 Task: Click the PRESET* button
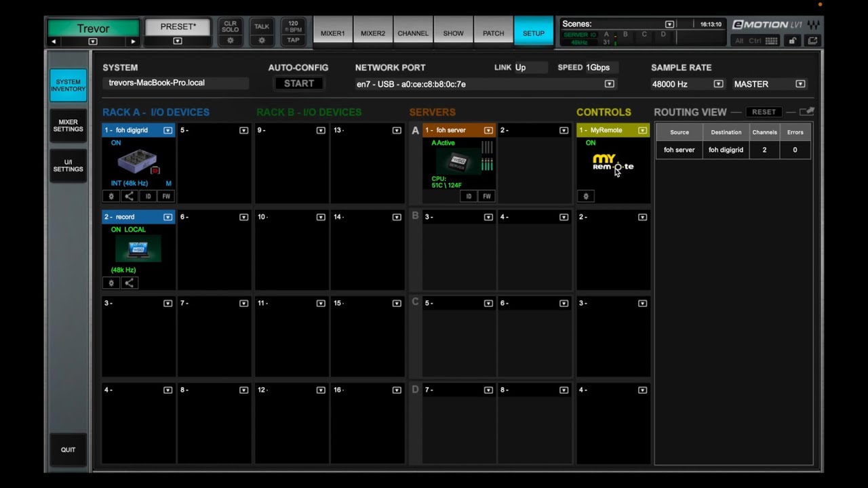tap(178, 27)
